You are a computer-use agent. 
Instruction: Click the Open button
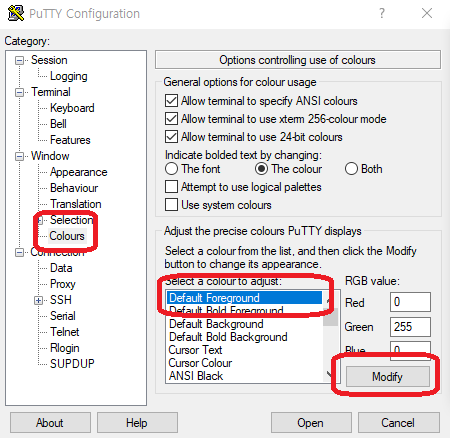311,423
